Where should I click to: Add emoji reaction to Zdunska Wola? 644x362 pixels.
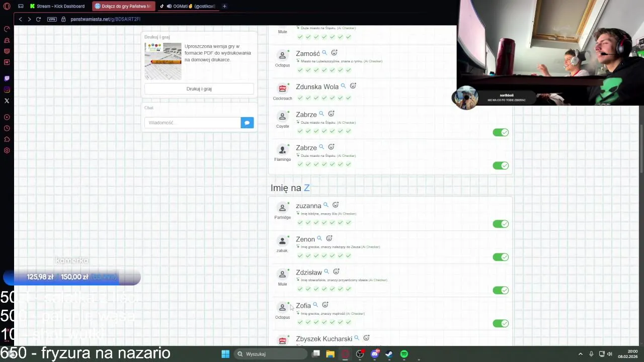click(353, 86)
